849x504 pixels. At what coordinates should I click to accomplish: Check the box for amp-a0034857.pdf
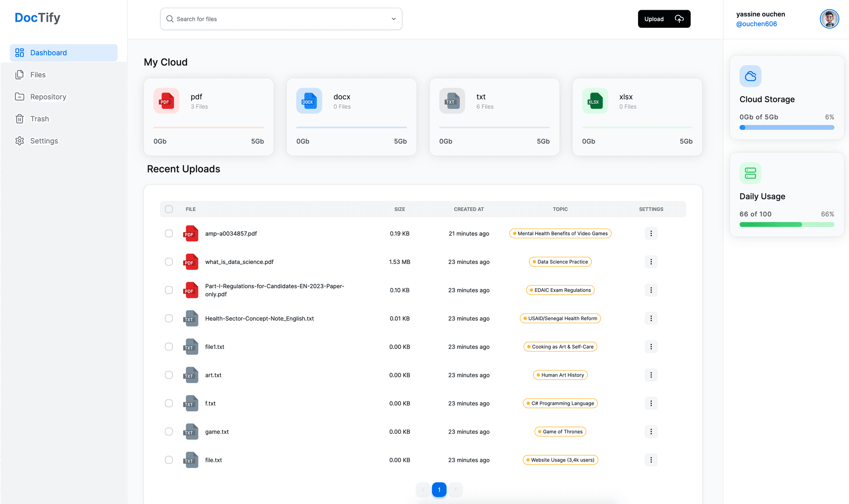169,233
